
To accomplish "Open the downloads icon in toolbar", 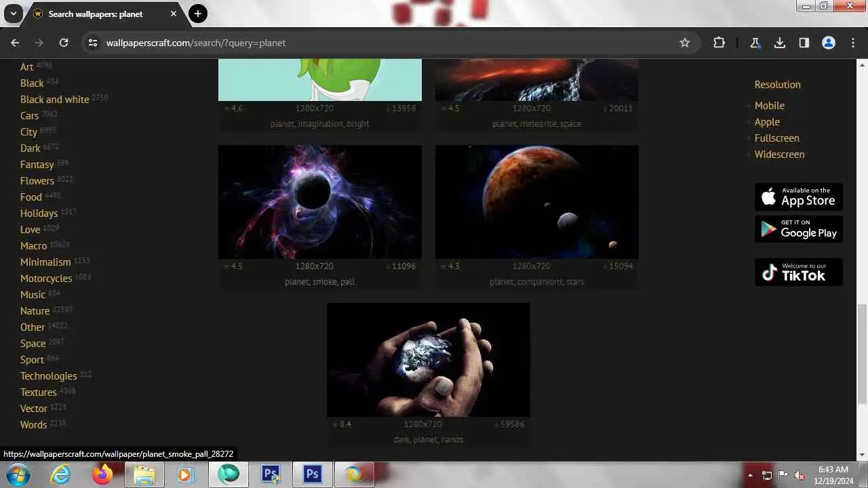I will coord(780,43).
